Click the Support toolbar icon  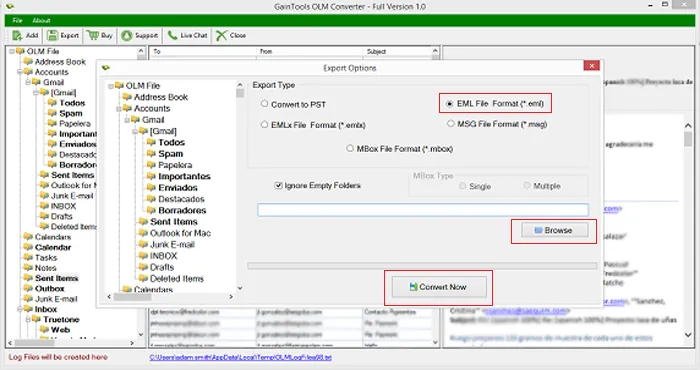[127, 35]
